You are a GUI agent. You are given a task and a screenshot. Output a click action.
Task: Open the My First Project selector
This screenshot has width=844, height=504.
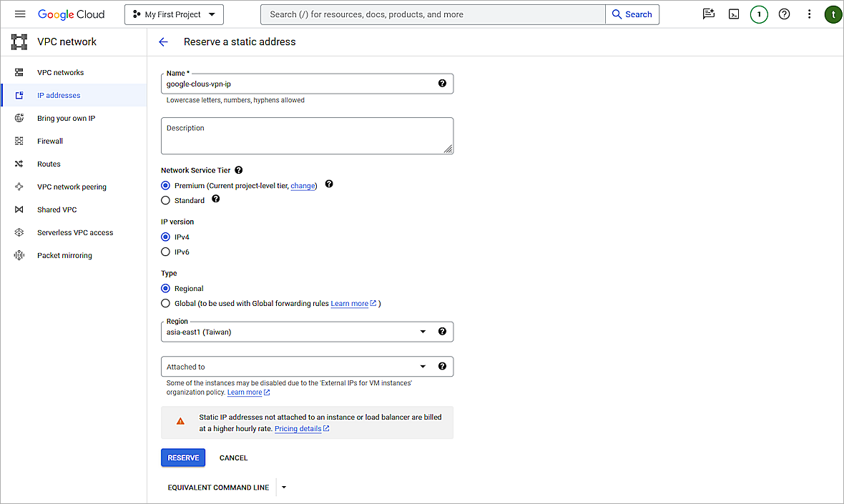coord(174,14)
